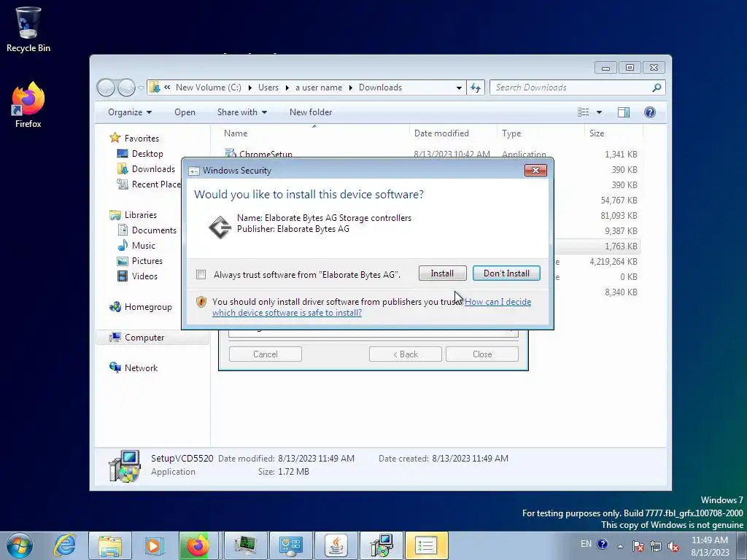Switch to Firefox in the taskbar

pyautogui.click(x=198, y=545)
